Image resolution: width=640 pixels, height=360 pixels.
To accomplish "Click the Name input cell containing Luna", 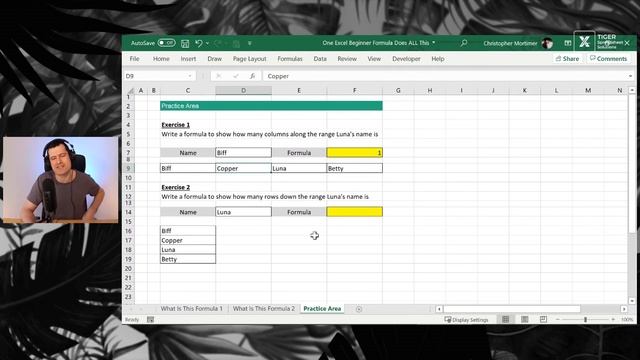I will [x=243, y=212].
